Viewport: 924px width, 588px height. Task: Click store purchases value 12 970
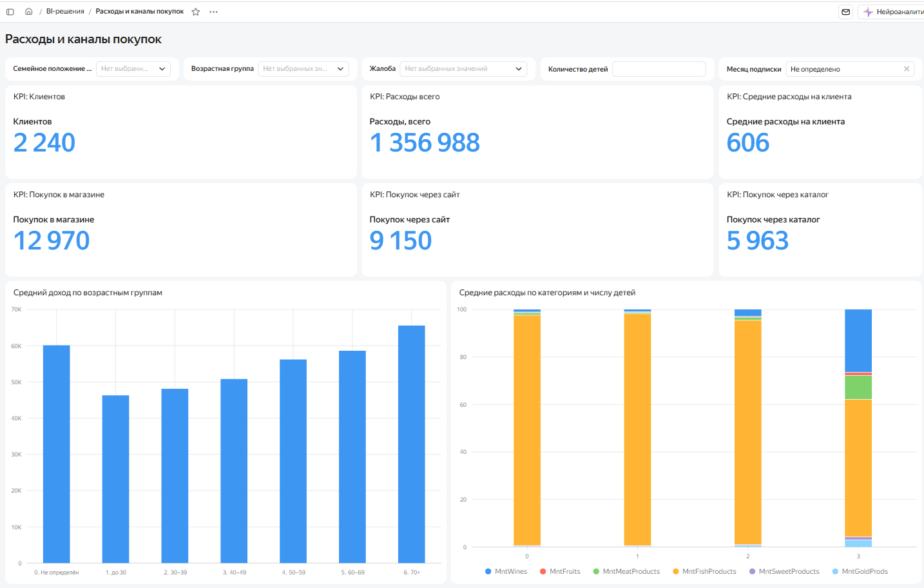(x=52, y=240)
